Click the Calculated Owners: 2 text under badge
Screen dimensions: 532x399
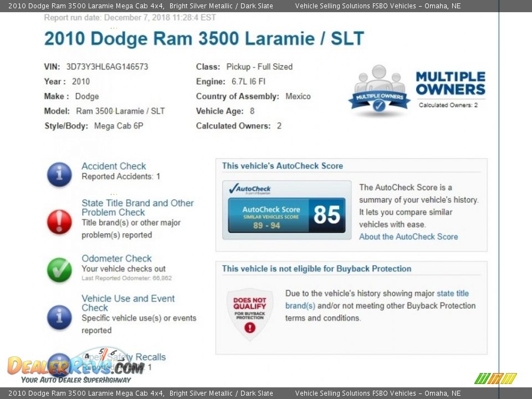pyautogui.click(x=448, y=105)
